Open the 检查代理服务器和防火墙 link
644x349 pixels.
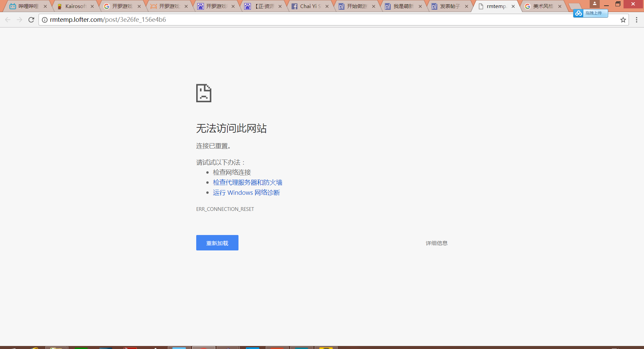[x=248, y=182]
